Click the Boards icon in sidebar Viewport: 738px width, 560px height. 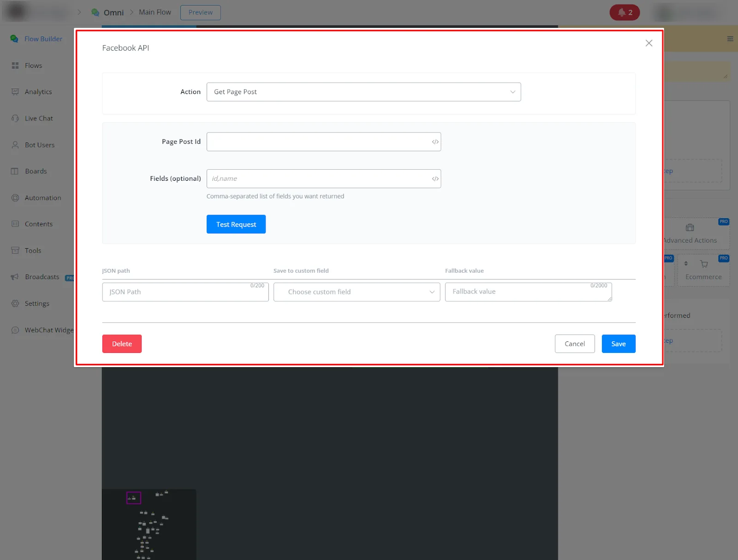[15, 171]
